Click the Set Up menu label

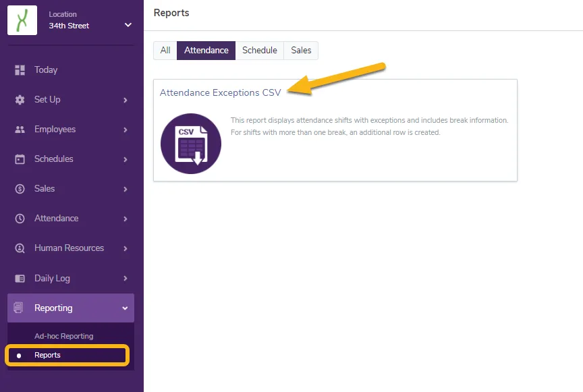pyautogui.click(x=47, y=99)
